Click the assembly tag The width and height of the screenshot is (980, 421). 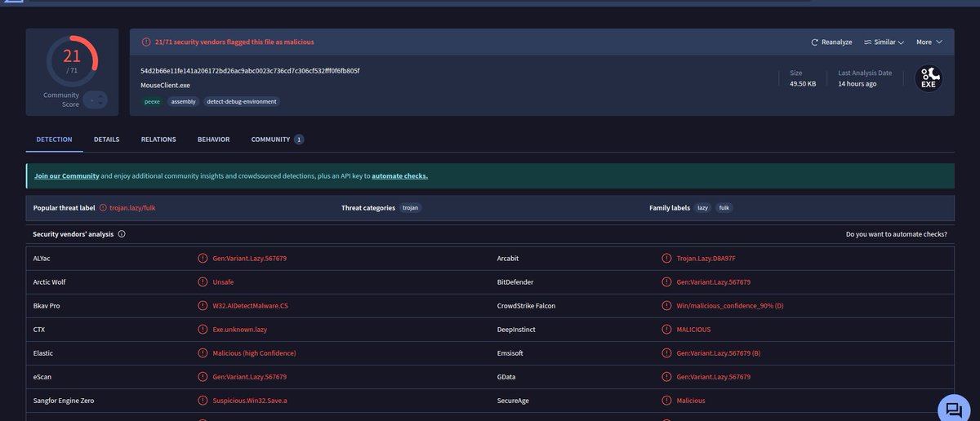click(x=183, y=102)
